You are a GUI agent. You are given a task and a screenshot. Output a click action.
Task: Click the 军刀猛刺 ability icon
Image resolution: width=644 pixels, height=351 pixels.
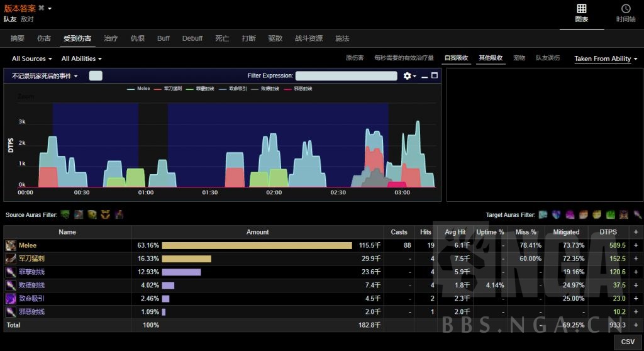point(11,259)
